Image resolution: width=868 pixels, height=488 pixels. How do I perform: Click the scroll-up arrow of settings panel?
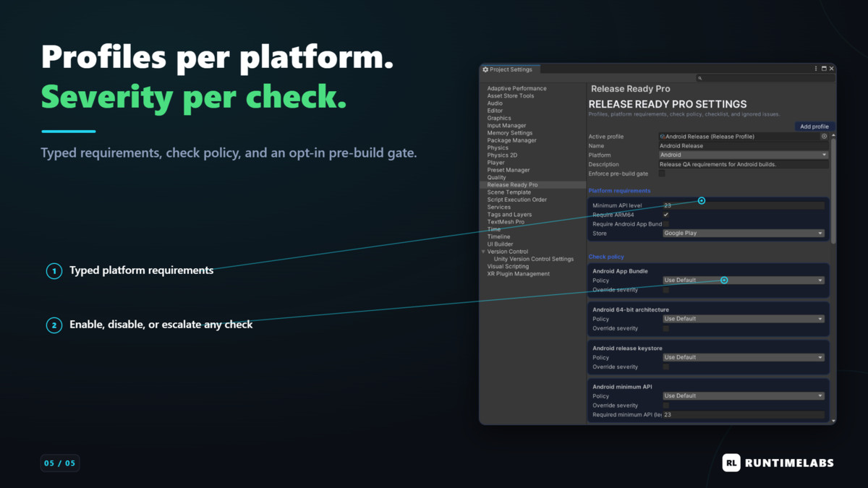[x=833, y=135]
